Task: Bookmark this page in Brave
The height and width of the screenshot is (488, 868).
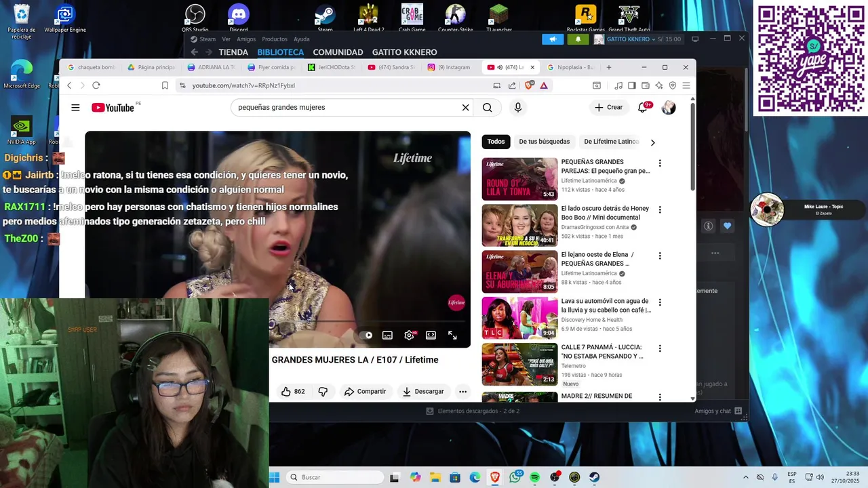Action: [165, 85]
